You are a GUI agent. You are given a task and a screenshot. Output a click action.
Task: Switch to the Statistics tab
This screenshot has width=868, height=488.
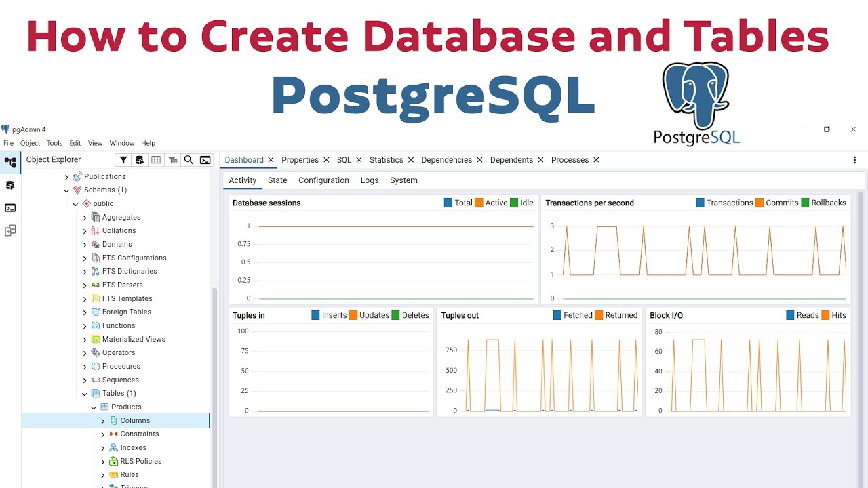tap(387, 160)
